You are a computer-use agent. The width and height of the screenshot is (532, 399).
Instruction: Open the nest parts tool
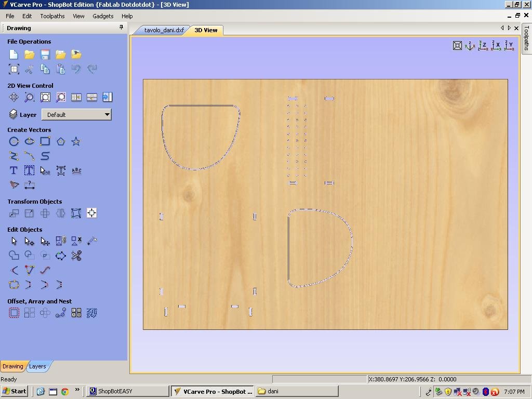[x=76, y=313]
